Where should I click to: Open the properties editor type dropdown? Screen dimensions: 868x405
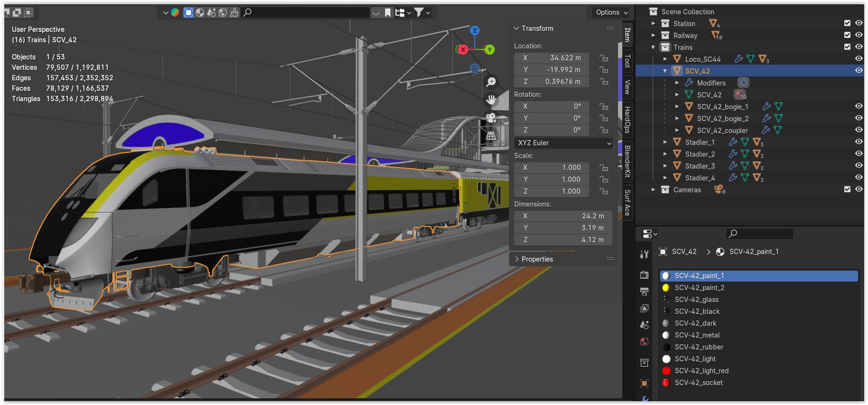[x=649, y=234]
